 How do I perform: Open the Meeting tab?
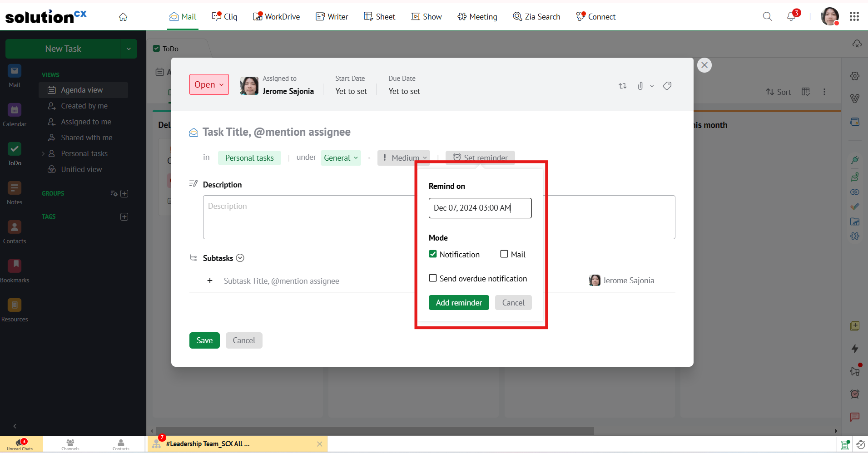[x=477, y=17]
